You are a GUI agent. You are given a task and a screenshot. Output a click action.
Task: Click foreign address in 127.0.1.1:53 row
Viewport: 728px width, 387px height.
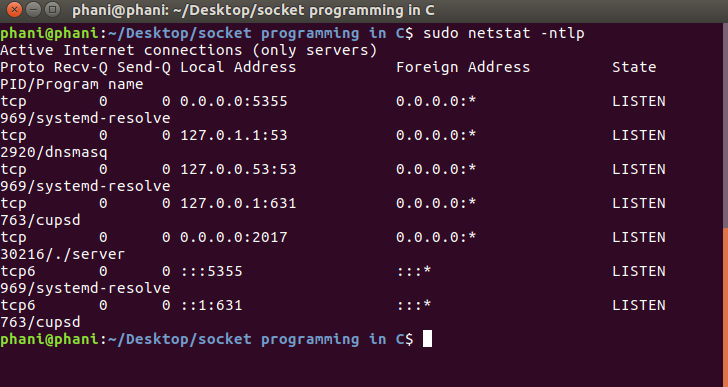click(x=436, y=135)
